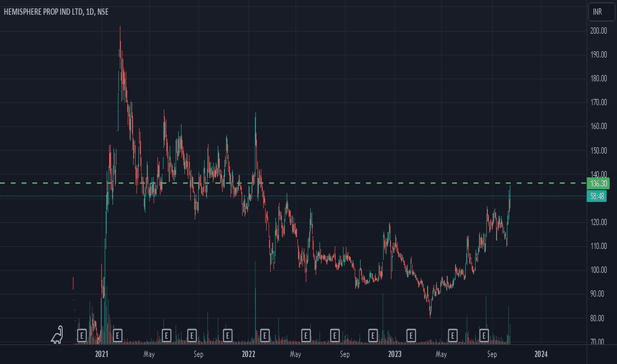Click the HEMISPHERE PROP IND LTD symbol title
Screen dimensions: 617x364
[x=56, y=12]
